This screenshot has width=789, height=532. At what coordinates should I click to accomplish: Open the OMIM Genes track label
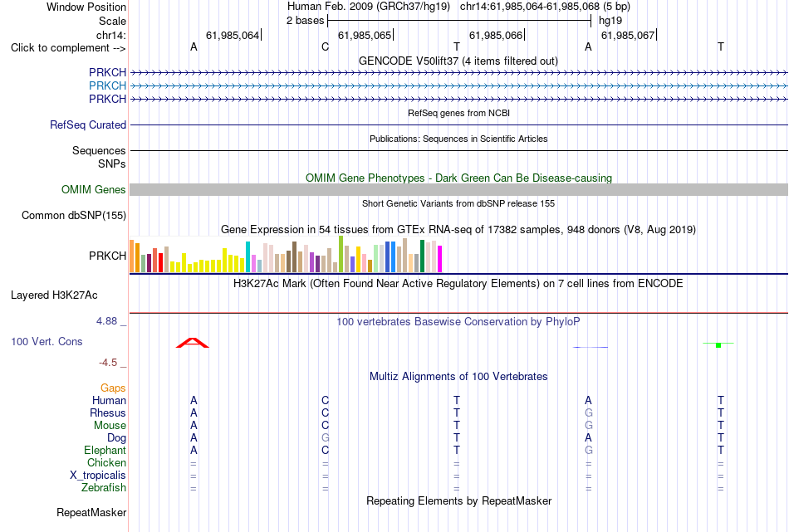[x=93, y=189]
